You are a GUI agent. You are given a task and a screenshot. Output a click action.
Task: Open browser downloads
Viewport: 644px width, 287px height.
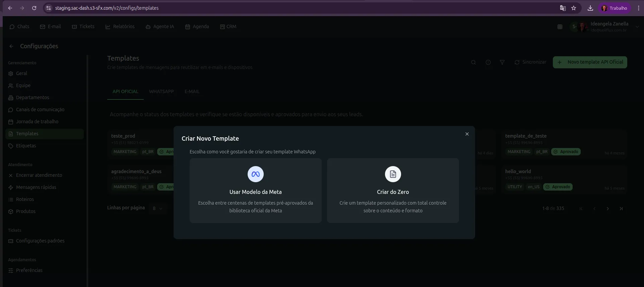[590, 8]
